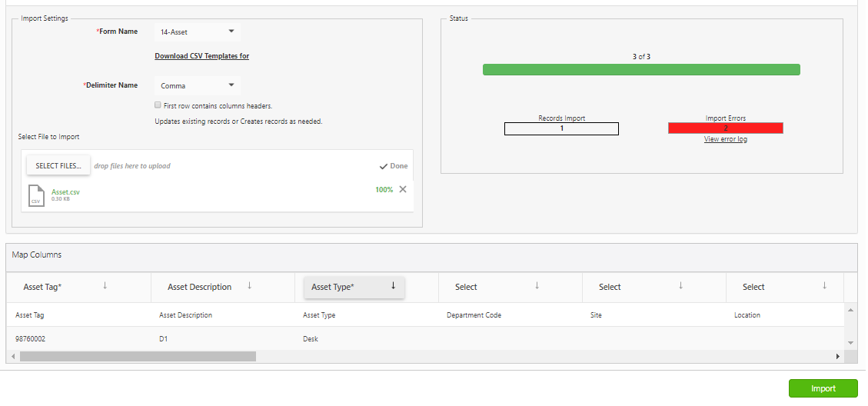The height and width of the screenshot is (406, 868).
Task: Click the 98760002 asset tag cell
Action: [x=78, y=338]
